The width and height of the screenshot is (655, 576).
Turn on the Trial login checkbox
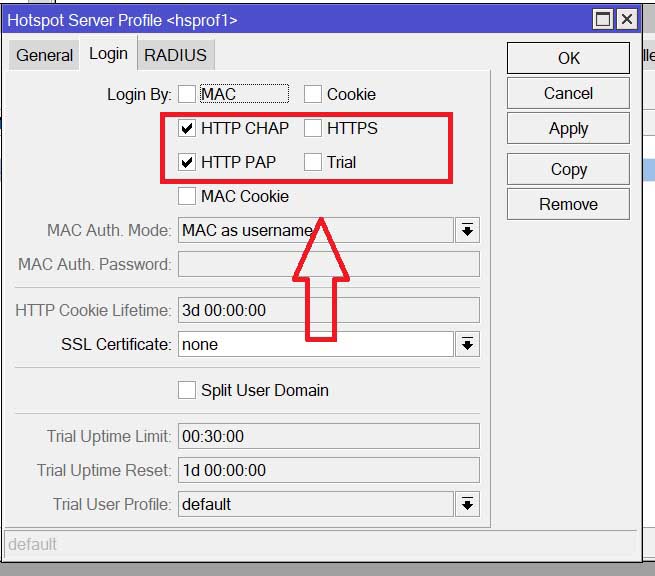[313, 162]
